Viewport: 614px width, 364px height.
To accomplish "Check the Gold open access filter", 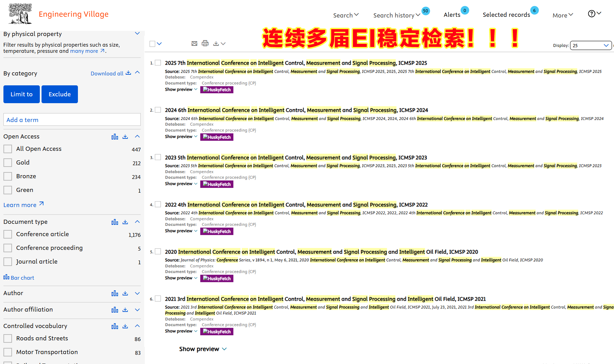I will click(8, 163).
